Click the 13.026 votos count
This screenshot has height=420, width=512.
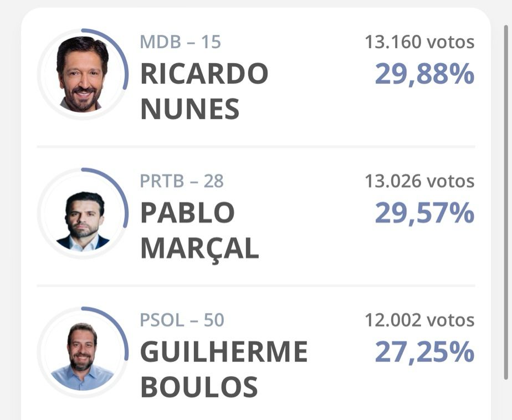(x=419, y=181)
